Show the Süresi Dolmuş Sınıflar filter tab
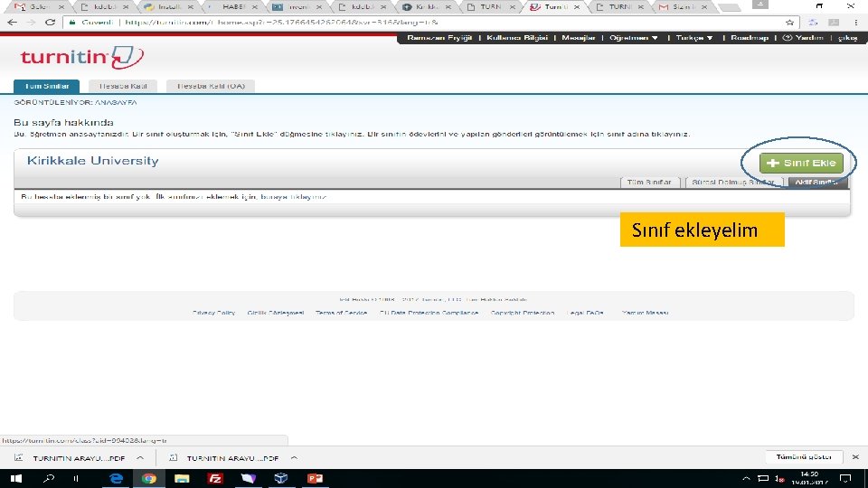The width and height of the screenshot is (868, 488). 733,182
